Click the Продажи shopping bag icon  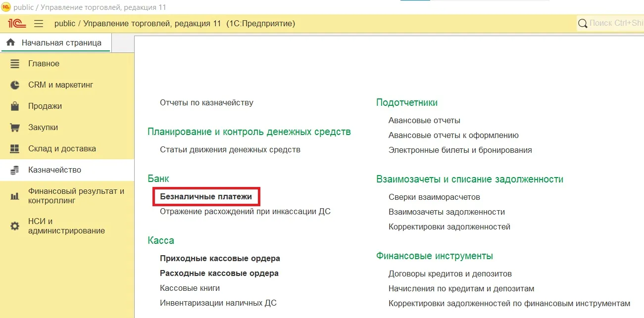point(15,106)
